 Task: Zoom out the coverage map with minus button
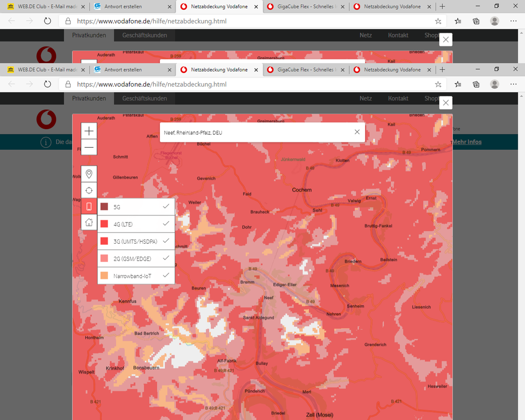89,147
